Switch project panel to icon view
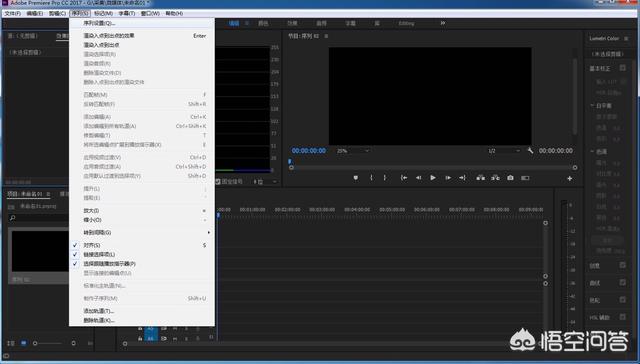The image size is (640, 364). (24, 343)
